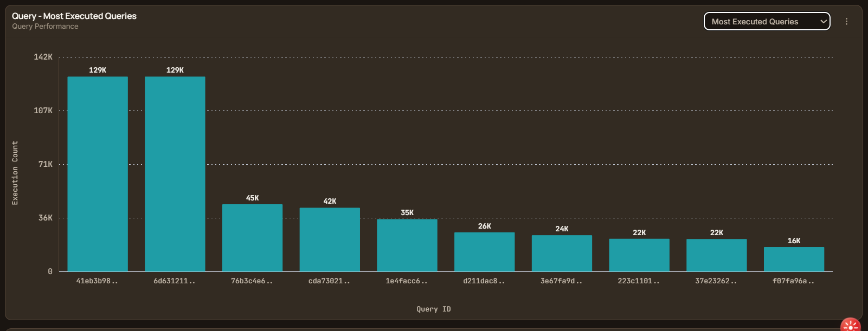Click the x-axis label 37e23262..
Image resolution: width=868 pixels, height=331 pixels.
(716, 281)
